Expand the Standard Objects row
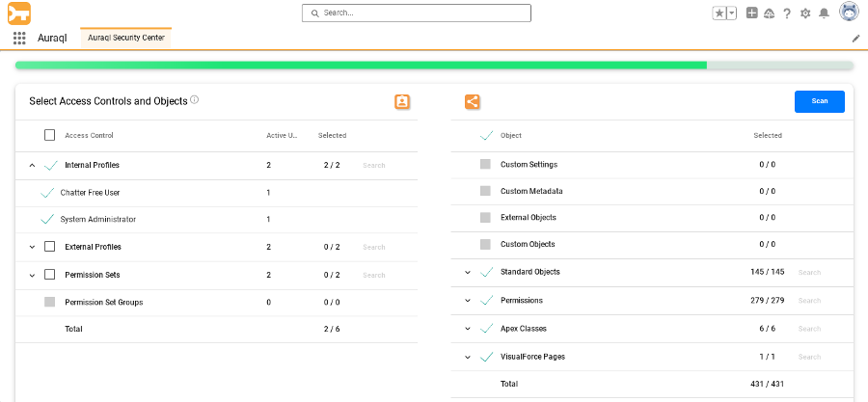 point(468,273)
